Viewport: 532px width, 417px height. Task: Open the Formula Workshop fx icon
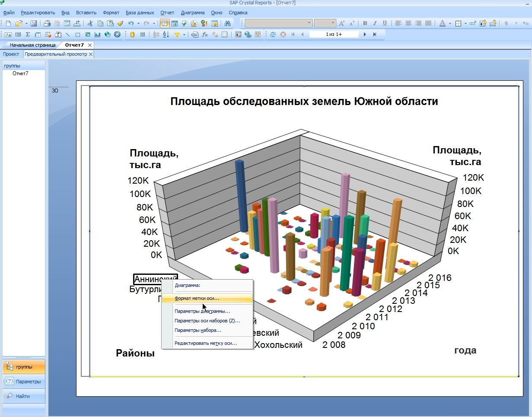[x=205, y=35]
